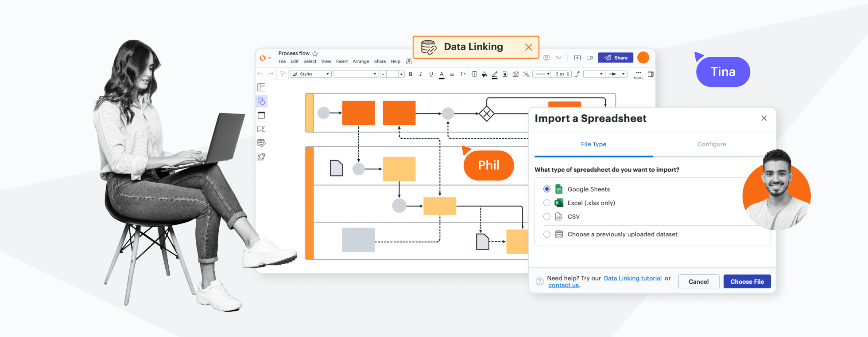
Task: Open the Data Linking tutorial link
Action: coord(632,278)
